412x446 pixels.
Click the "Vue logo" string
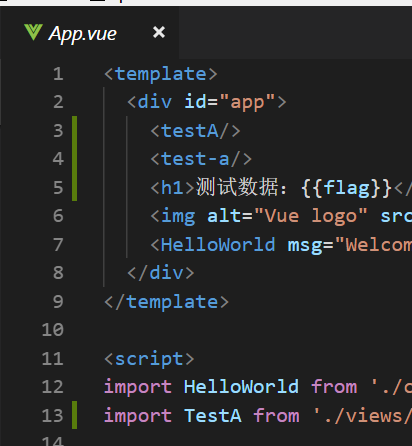pos(310,216)
